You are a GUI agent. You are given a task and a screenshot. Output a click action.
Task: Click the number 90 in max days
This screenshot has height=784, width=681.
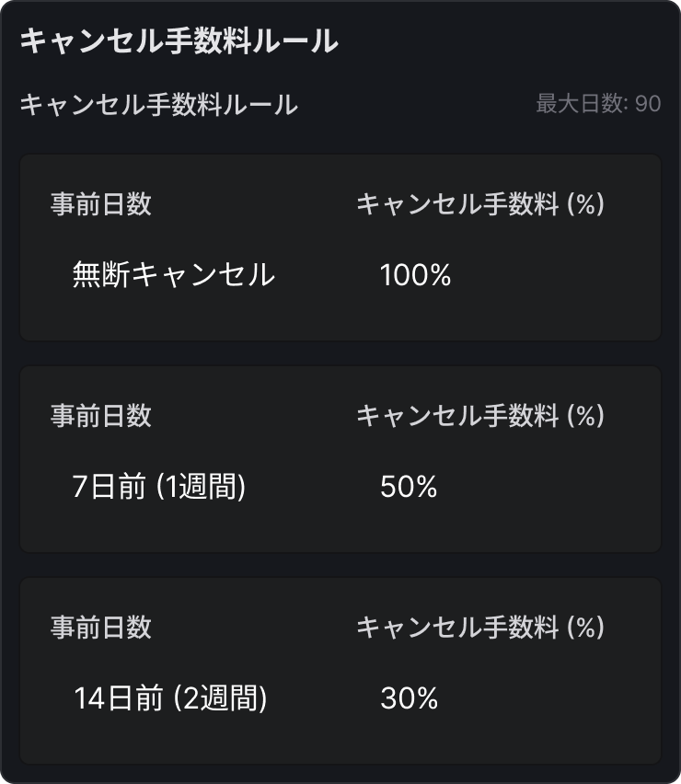click(x=648, y=104)
